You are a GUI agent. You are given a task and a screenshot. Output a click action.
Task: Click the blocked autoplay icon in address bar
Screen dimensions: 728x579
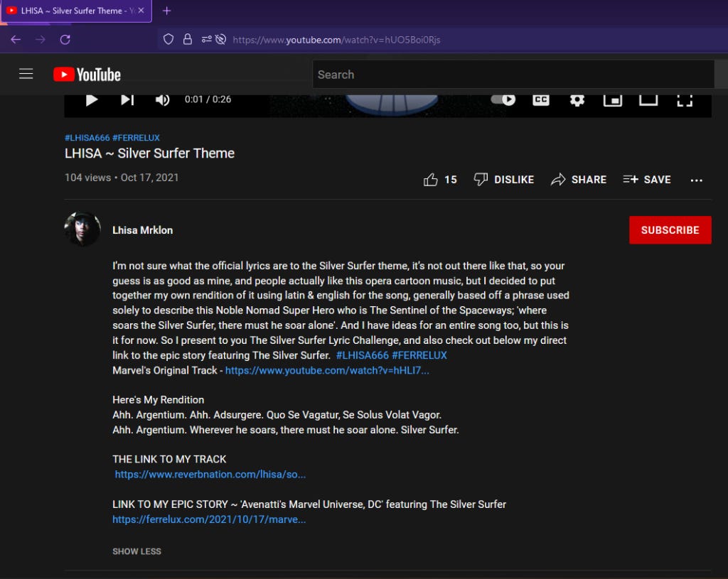(221, 40)
